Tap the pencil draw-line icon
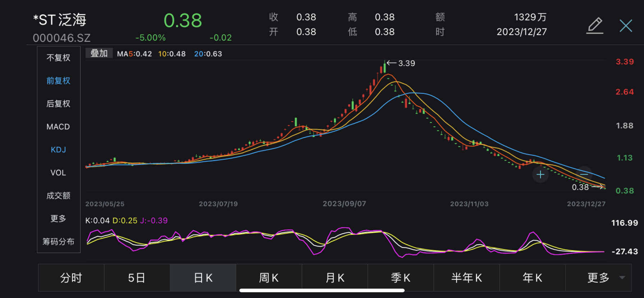644x298 pixels. 595,26
